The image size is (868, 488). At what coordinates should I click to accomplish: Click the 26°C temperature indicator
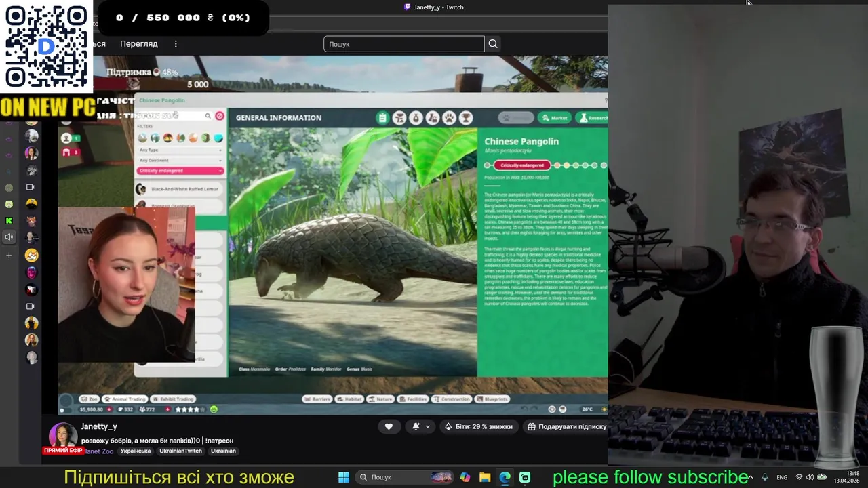587,409
